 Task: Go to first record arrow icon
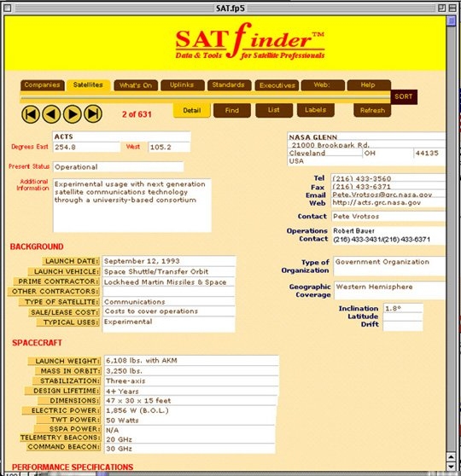(x=31, y=114)
